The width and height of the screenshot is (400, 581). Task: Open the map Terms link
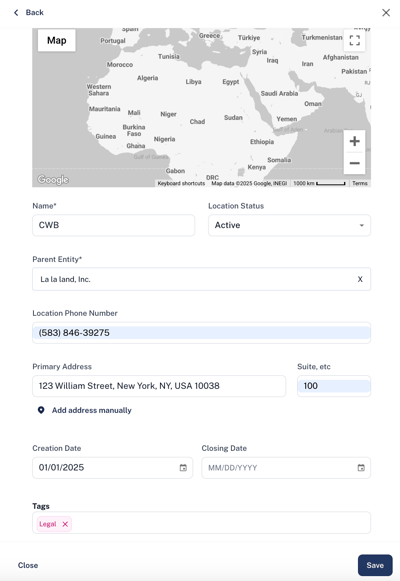tap(360, 183)
